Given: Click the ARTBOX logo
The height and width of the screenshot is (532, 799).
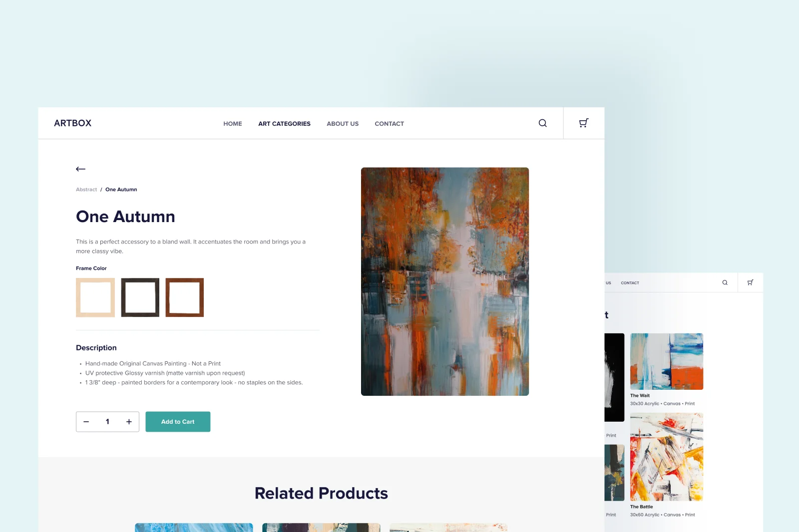Looking at the screenshot, I should [x=72, y=123].
